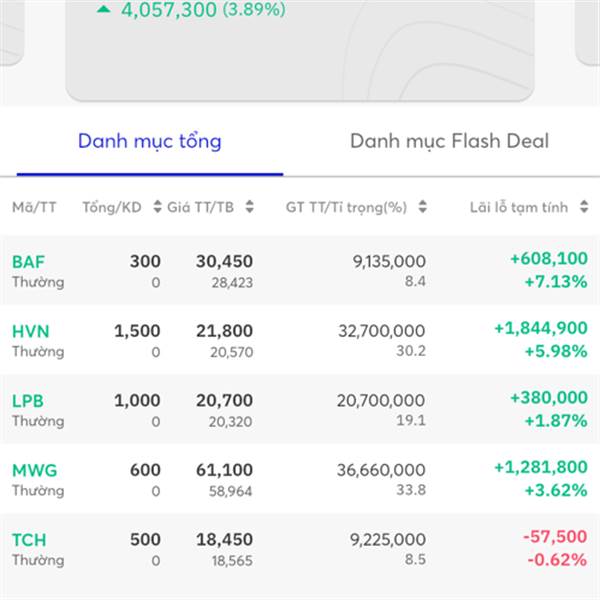
Task: Click sort arrows next to Giá TT/TB
Action: click(249, 207)
